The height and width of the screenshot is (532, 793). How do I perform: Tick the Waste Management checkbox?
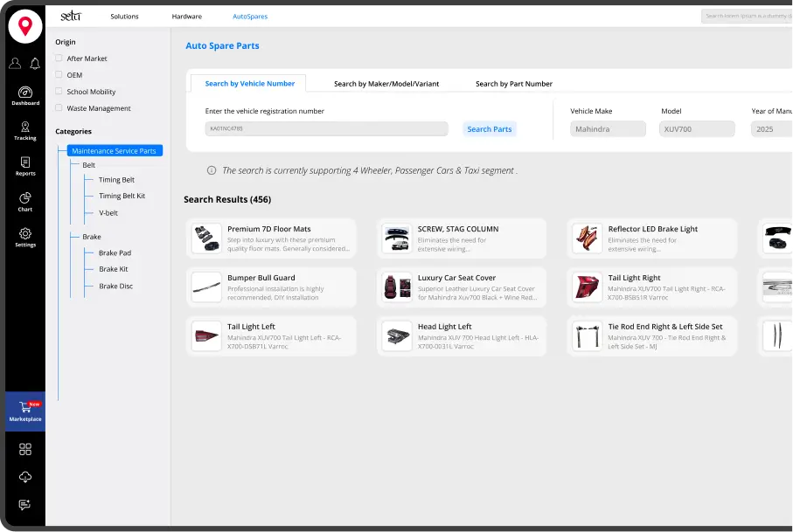(x=59, y=108)
